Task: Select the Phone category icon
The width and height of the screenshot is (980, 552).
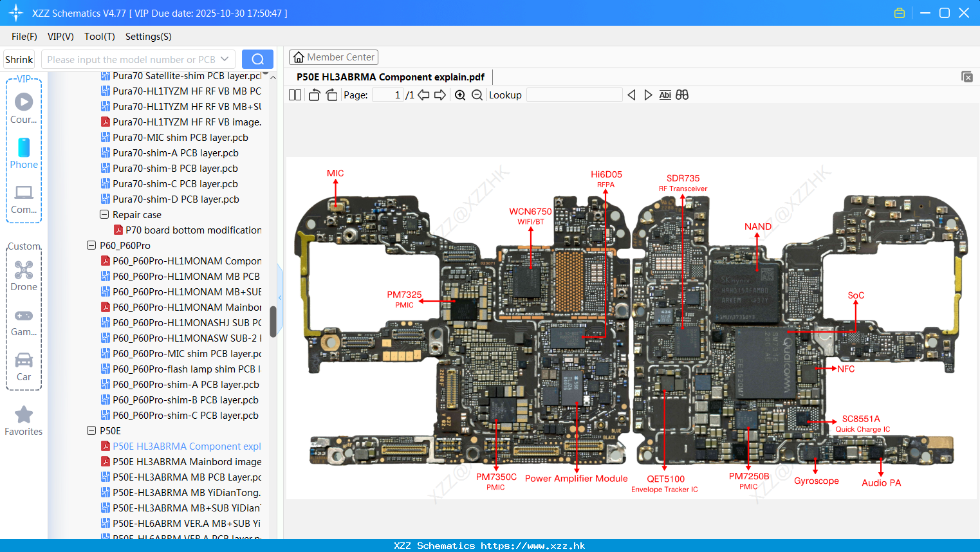Action: click(24, 147)
